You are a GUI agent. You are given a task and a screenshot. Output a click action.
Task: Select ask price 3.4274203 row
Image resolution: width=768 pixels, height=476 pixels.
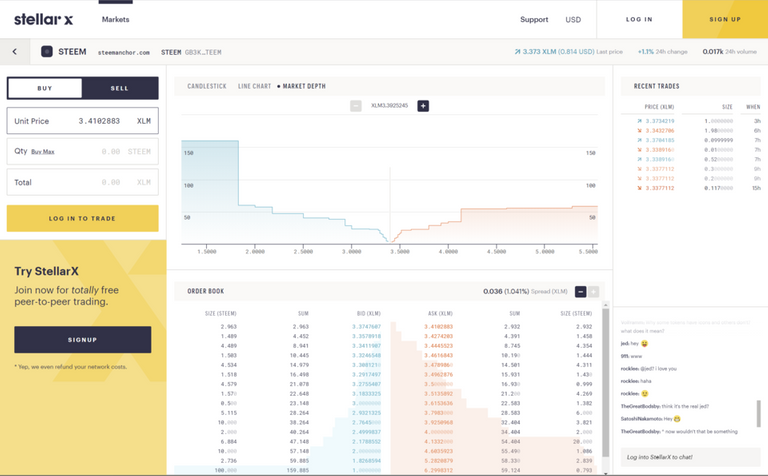tap(438, 336)
